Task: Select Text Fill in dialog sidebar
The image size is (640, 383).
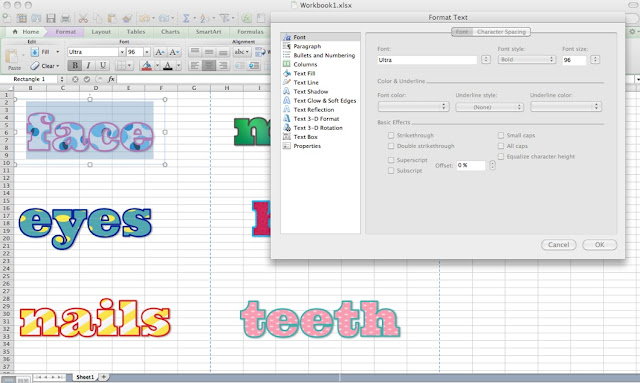Action: 304,73
